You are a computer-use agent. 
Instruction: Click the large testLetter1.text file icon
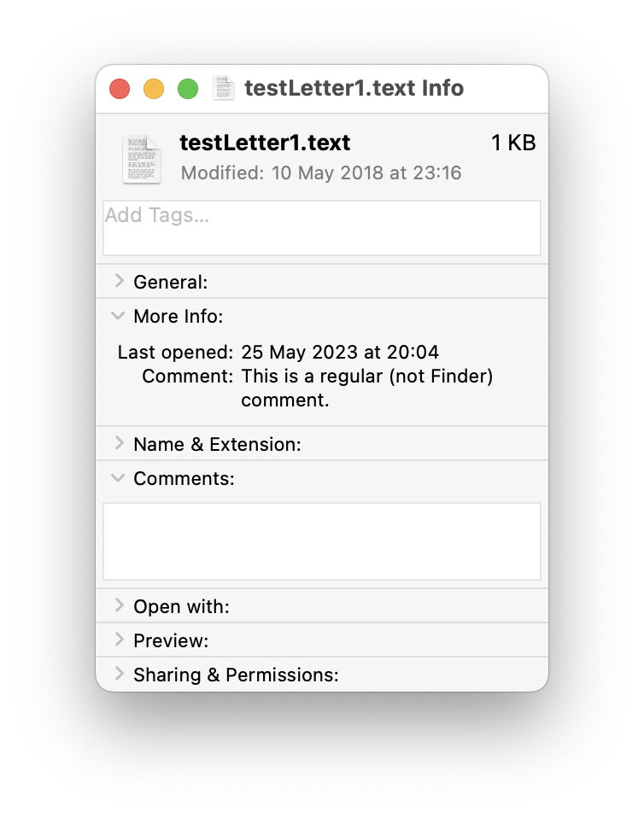(x=141, y=159)
